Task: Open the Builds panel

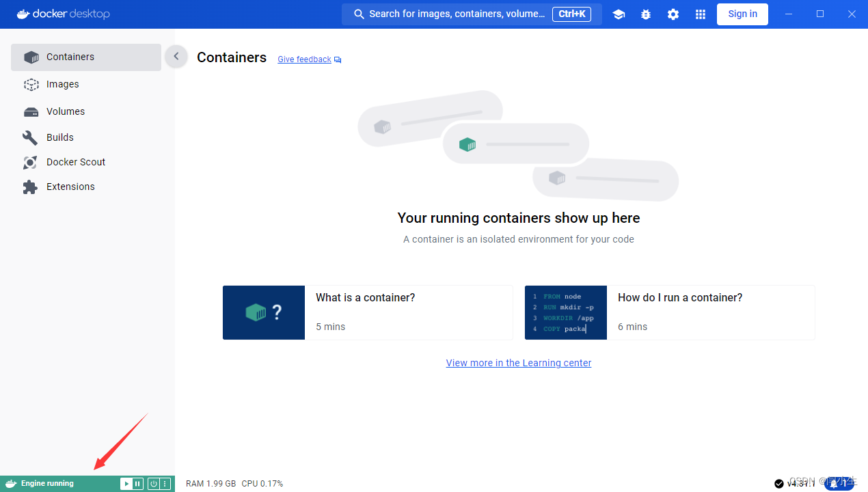Action: coord(62,137)
